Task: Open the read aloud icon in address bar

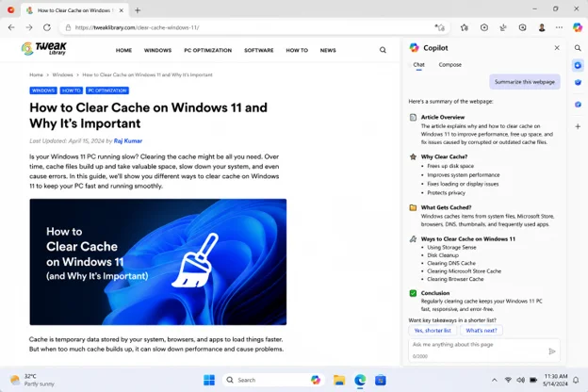Action: (439, 27)
